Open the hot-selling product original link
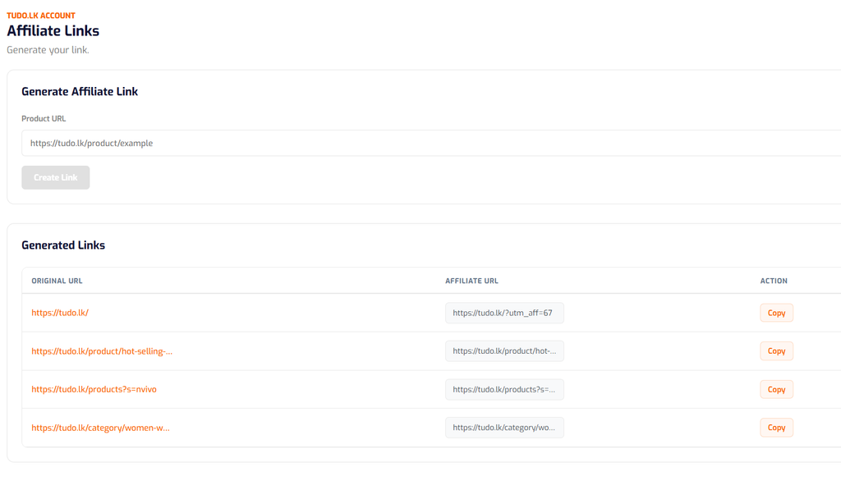 coord(102,351)
